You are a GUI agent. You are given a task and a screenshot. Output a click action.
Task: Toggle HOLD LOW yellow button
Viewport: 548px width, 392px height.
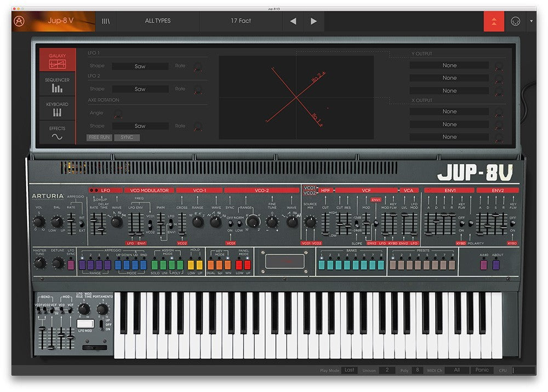click(x=191, y=265)
